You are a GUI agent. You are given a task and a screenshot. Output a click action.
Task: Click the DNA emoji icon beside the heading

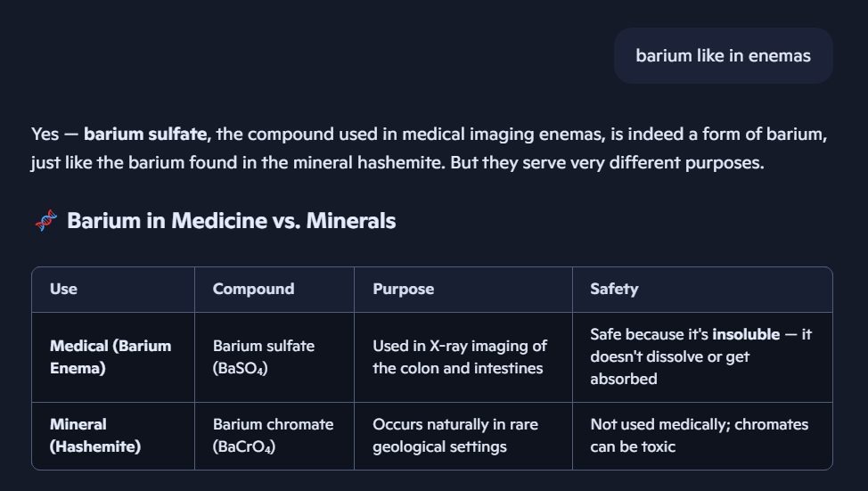click(45, 220)
